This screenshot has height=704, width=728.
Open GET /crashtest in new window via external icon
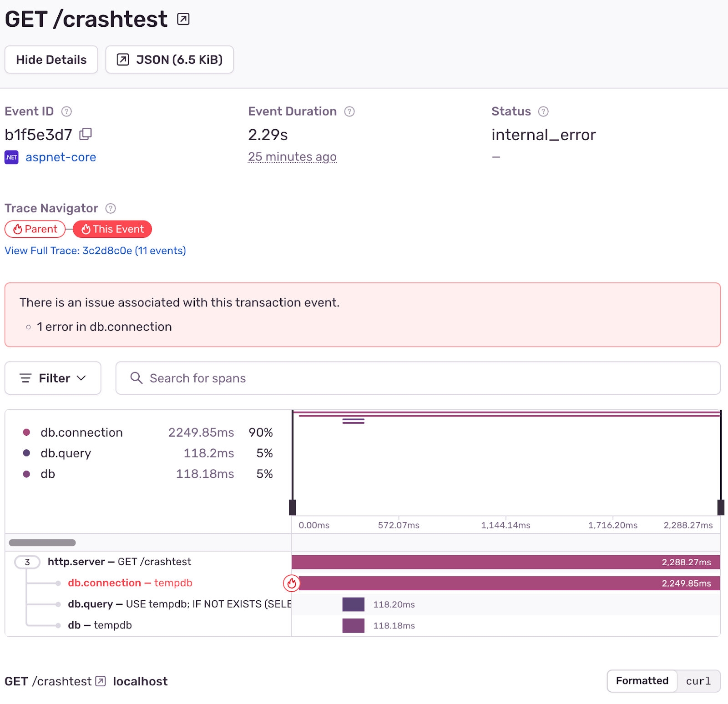click(x=183, y=19)
